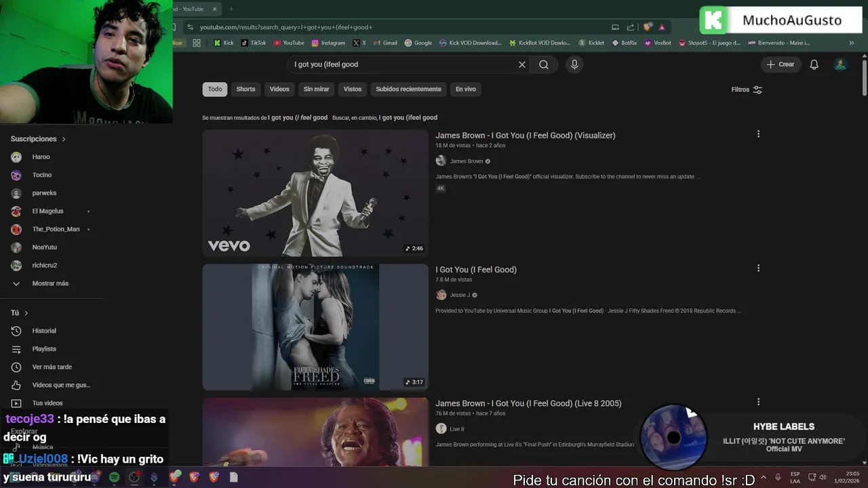Show more bookmarks with overflow chevron

click(852, 43)
